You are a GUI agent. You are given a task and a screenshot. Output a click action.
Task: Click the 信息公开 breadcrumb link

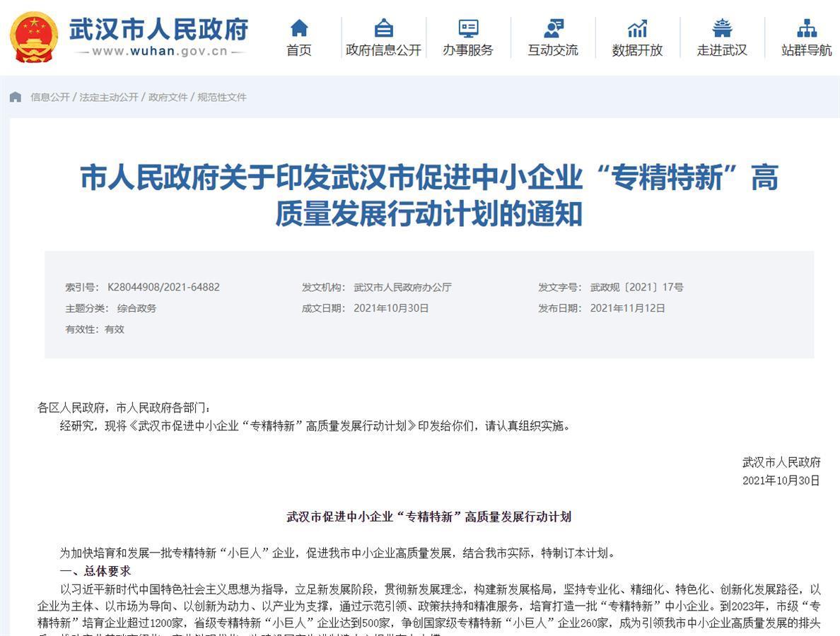point(49,97)
